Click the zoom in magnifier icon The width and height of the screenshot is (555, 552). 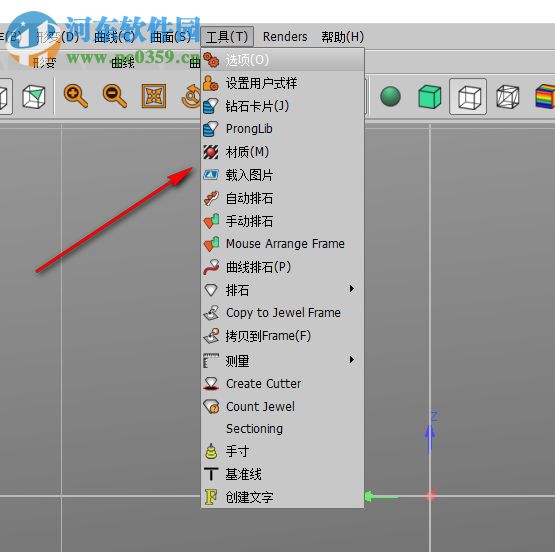[x=75, y=96]
